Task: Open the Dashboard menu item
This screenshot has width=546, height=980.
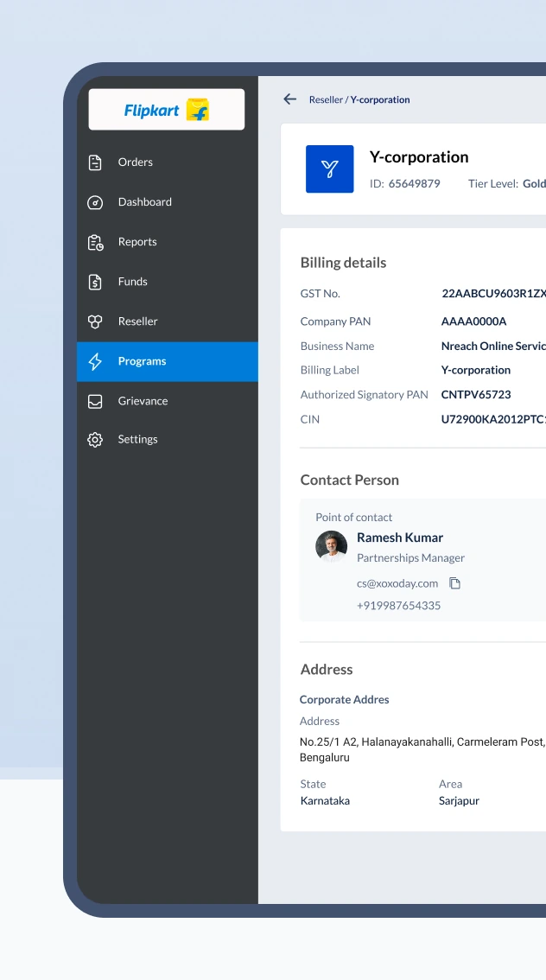Action: [x=168, y=202]
